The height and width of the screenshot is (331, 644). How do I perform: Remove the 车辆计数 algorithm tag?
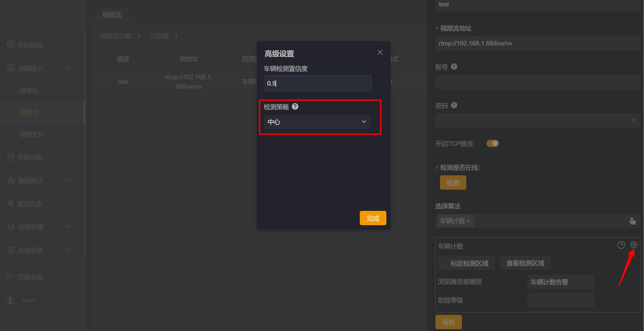coord(468,221)
